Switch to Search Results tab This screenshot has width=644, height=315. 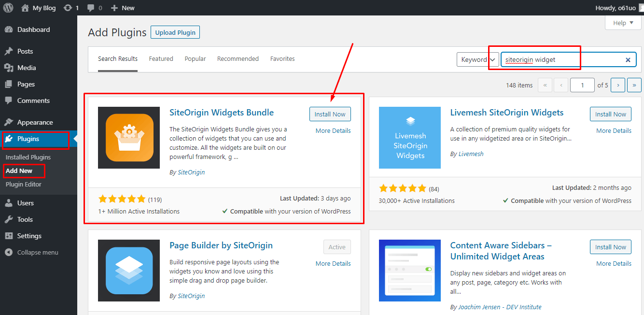pos(118,59)
